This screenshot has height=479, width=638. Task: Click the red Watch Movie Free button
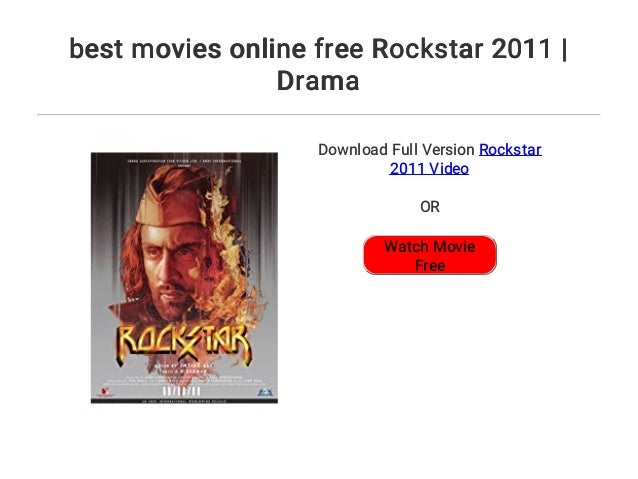pyautogui.click(x=430, y=255)
